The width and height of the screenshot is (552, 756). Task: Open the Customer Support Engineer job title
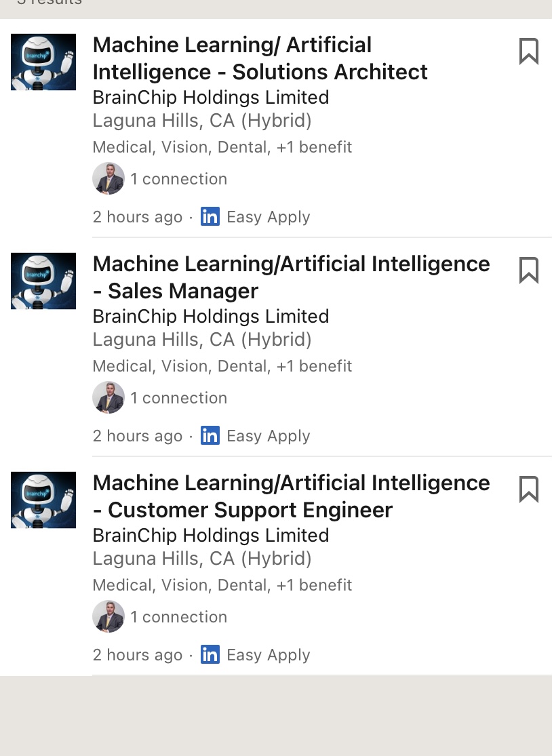pyautogui.click(x=291, y=496)
